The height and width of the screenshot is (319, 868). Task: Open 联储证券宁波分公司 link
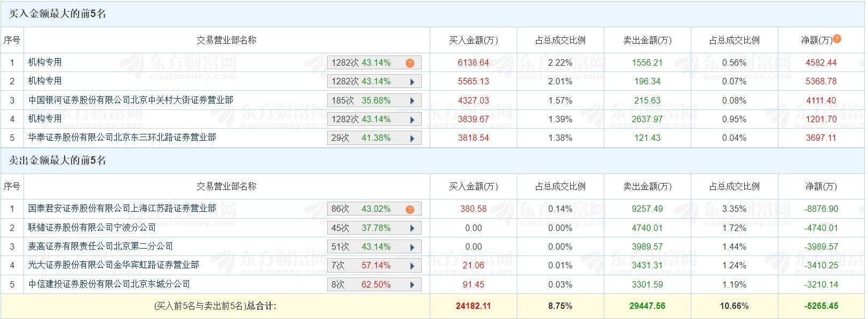(92, 227)
